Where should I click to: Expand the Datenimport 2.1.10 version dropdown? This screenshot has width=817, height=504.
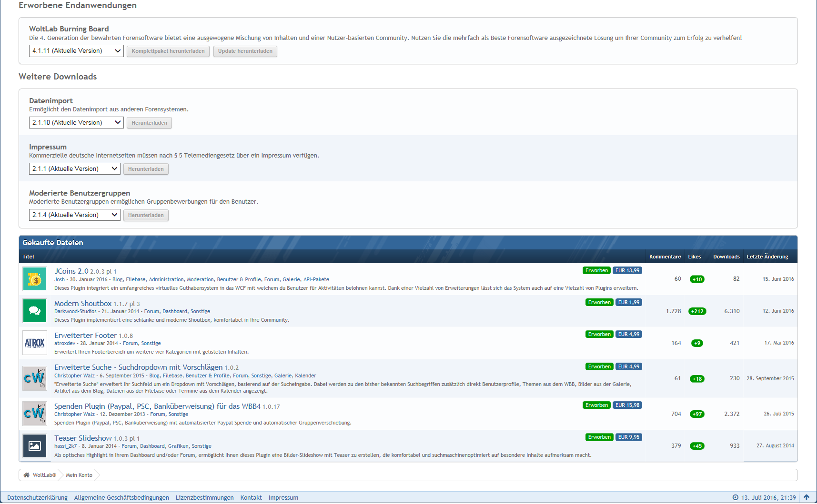coord(76,123)
